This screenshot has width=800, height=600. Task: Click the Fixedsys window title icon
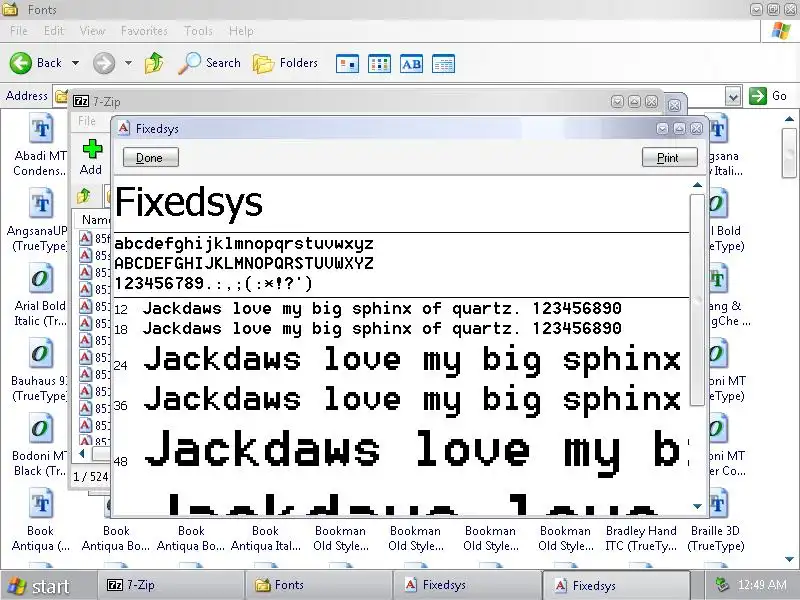pos(123,128)
